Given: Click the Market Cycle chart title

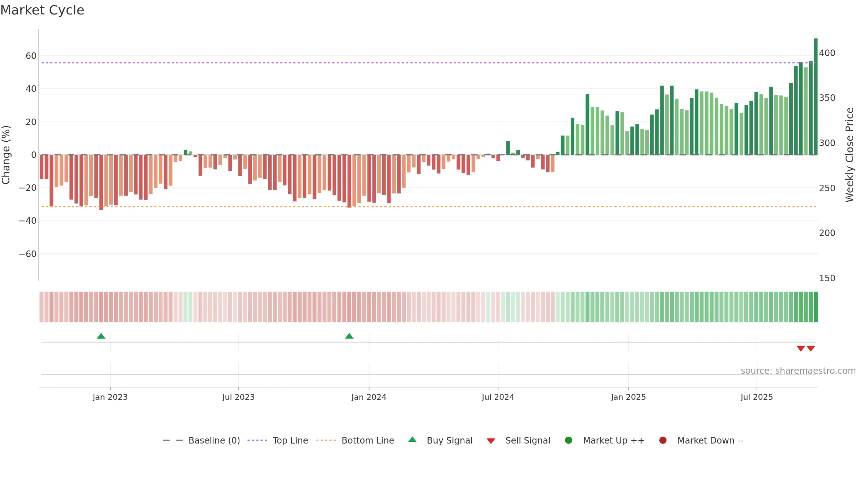Looking at the screenshot, I should [x=42, y=10].
